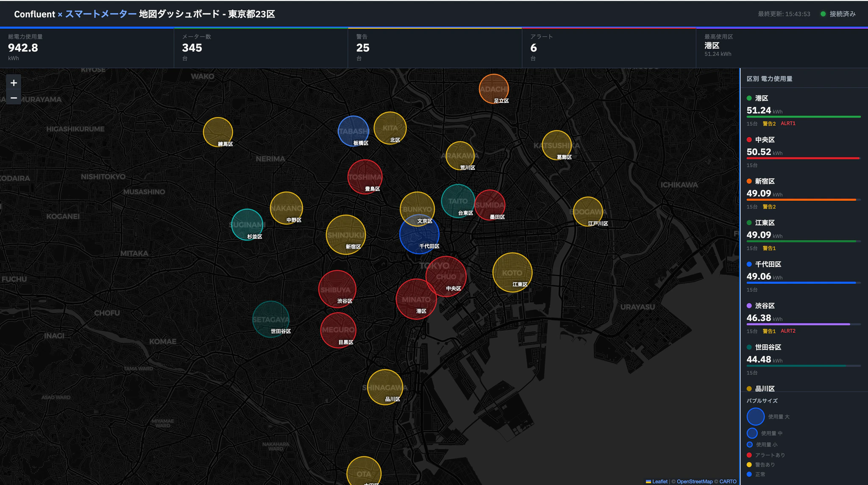Click the 品川区 entry in sidebar list
The width and height of the screenshot is (868, 485).
tap(804, 386)
